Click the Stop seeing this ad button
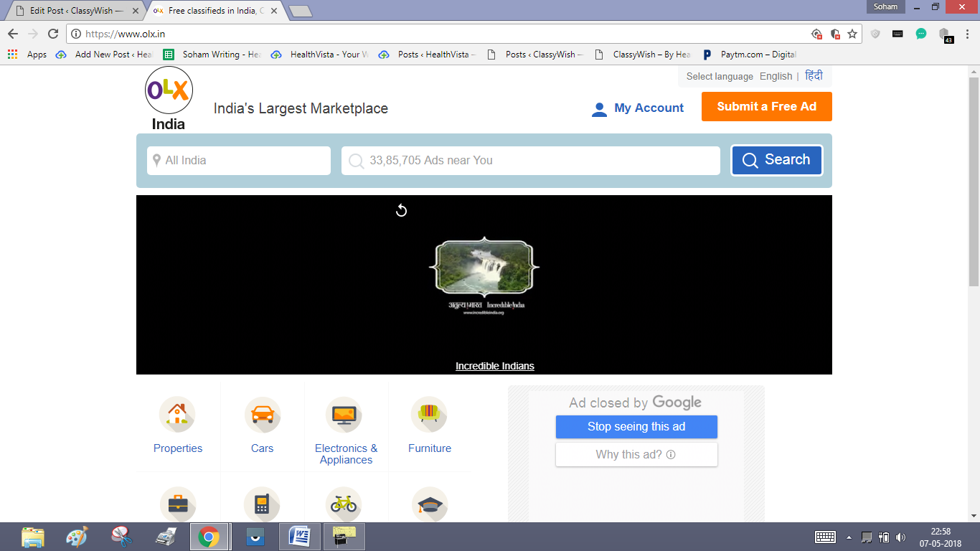The image size is (980, 551). pos(636,426)
